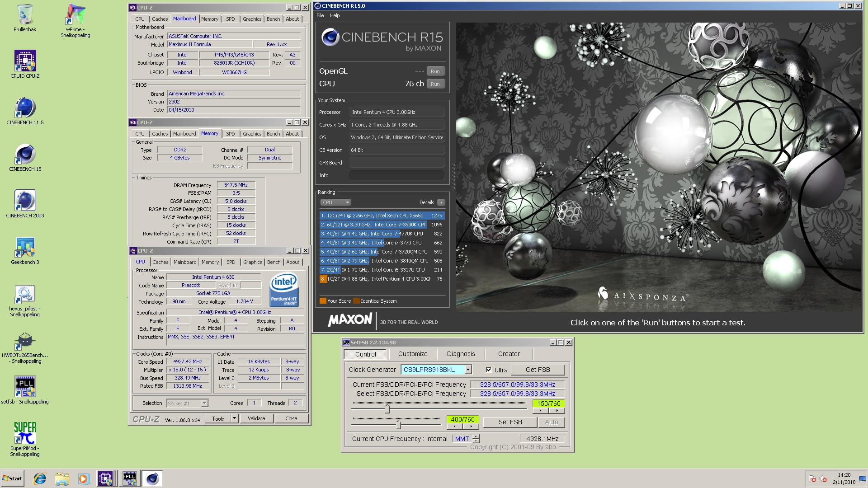Open the Clock Generator dropdown
The width and height of the screenshot is (868, 488).
(x=468, y=370)
